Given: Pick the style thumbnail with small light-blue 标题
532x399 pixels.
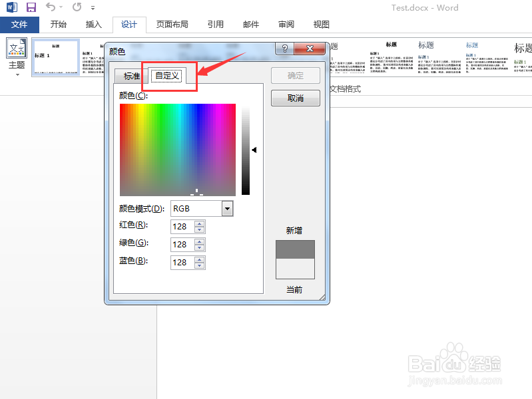Looking at the screenshot, I should click(487, 57).
